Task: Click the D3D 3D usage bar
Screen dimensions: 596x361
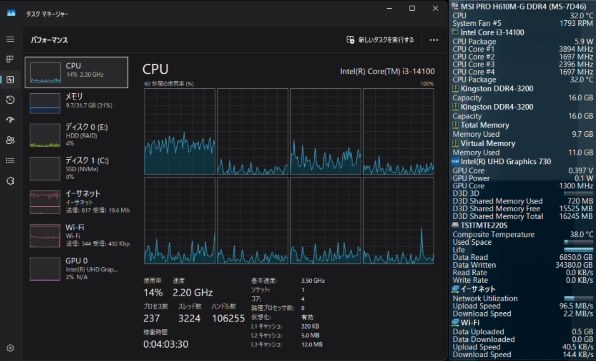Action: click(x=578, y=193)
